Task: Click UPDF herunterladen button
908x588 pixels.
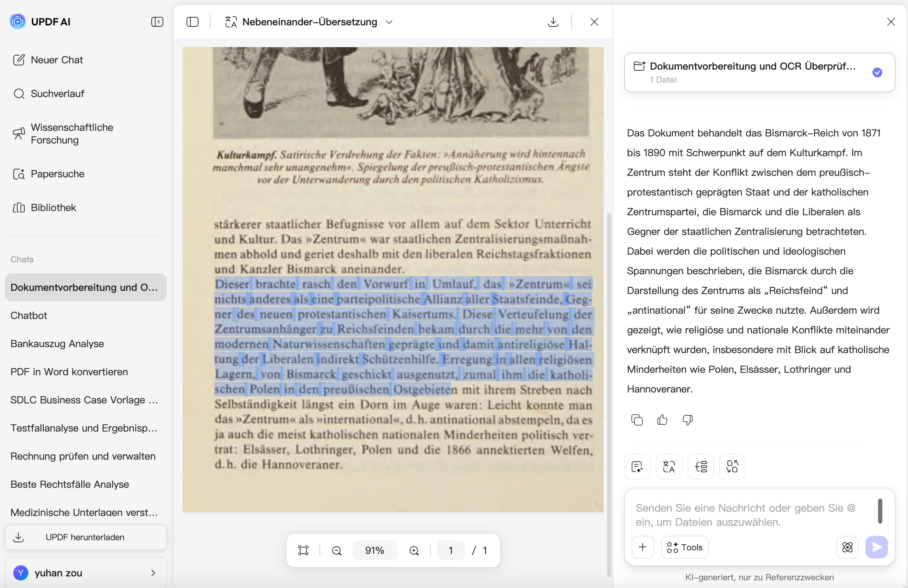Action: pos(86,537)
